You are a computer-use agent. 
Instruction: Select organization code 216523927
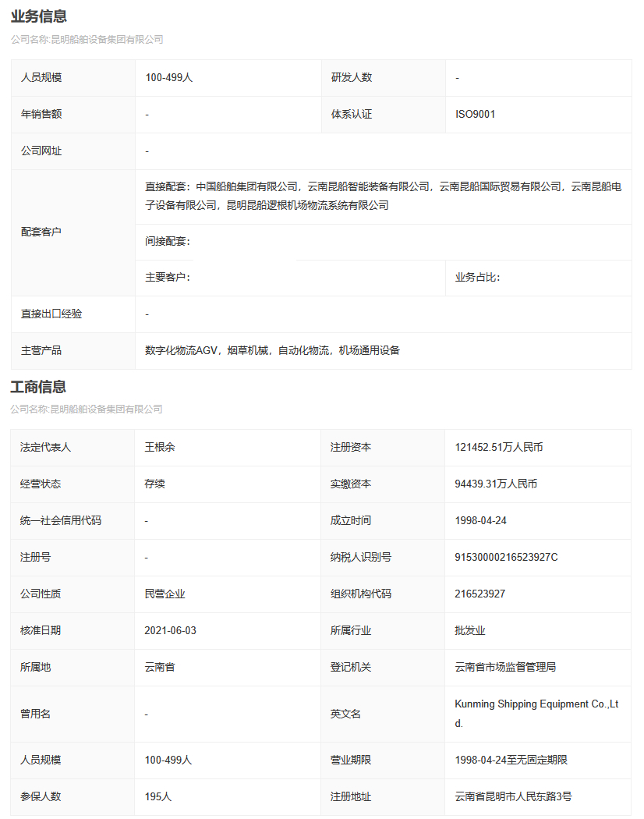pyautogui.click(x=480, y=594)
